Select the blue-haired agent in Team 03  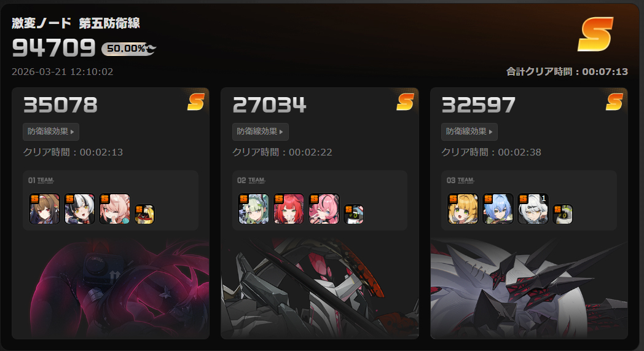click(498, 209)
